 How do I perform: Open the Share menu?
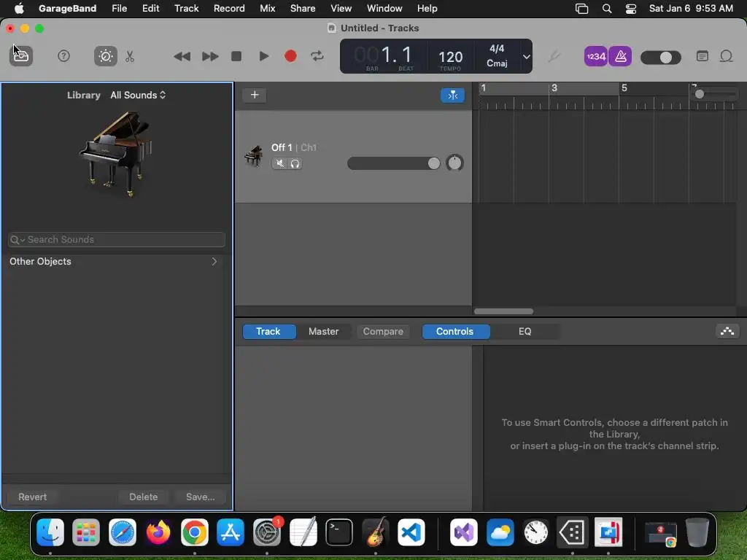click(x=303, y=9)
